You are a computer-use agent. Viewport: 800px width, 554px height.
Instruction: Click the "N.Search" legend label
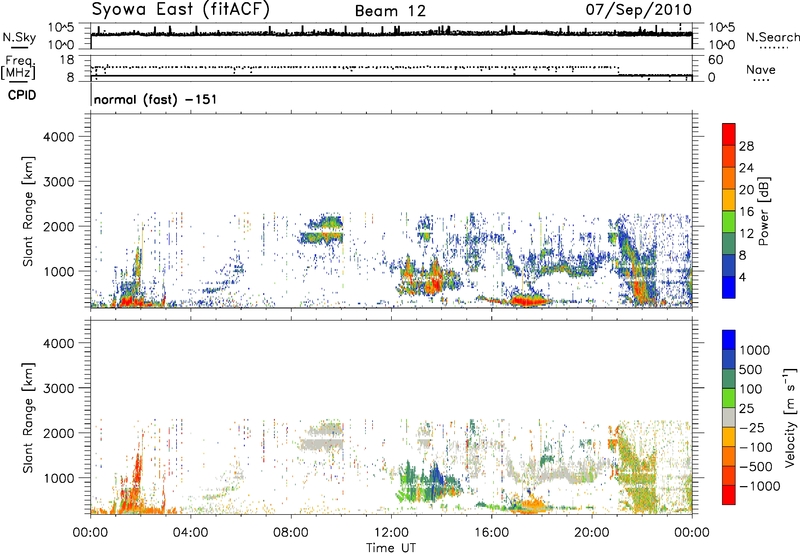click(772, 37)
